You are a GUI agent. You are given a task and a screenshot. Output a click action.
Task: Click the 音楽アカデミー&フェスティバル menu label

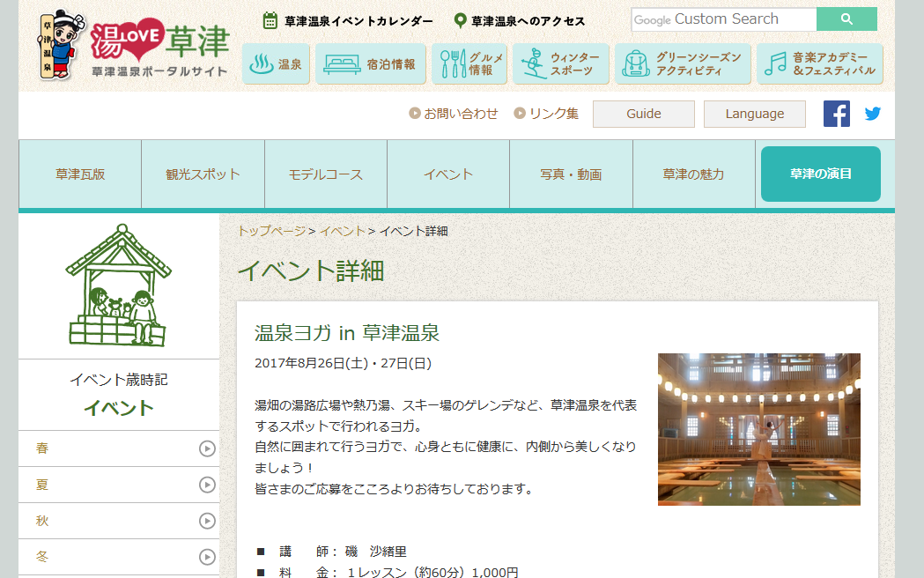pos(834,63)
